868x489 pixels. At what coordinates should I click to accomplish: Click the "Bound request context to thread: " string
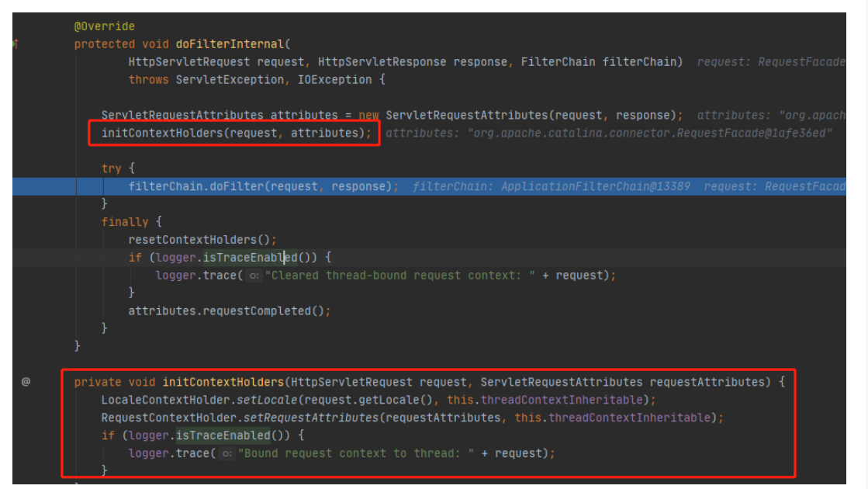click(x=356, y=453)
